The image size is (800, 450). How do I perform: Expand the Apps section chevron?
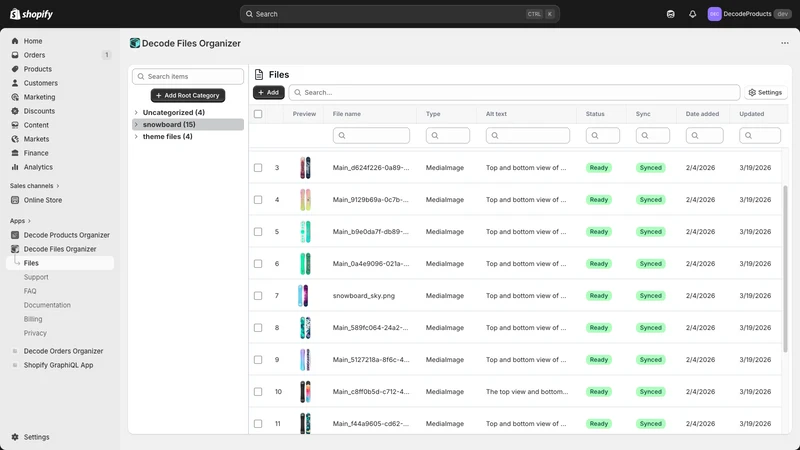tap(29, 221)
